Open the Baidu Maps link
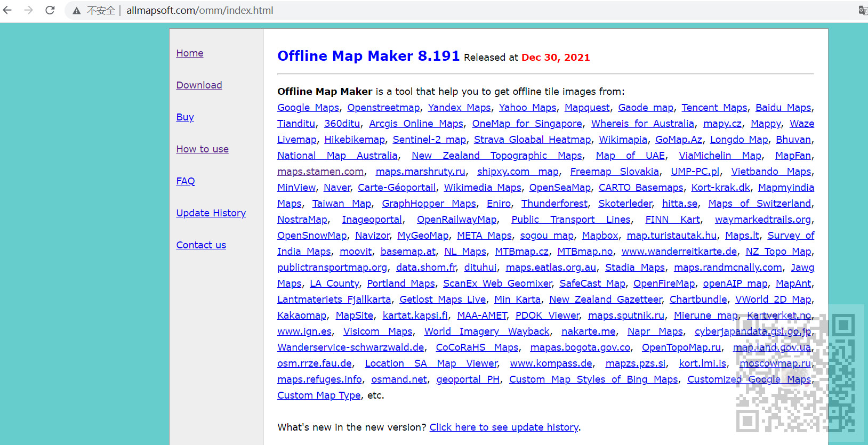The width and height of the screenshot is (868, 445). 783,108
